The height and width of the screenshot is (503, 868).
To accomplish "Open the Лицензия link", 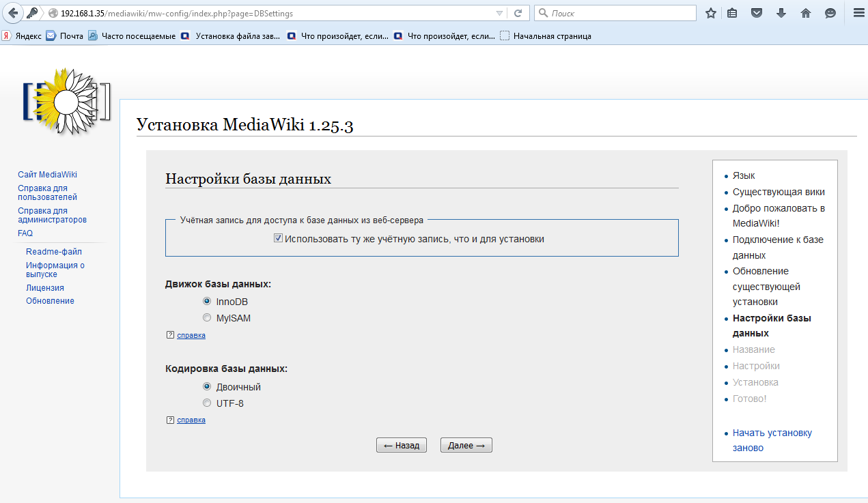I will (45, 288).
